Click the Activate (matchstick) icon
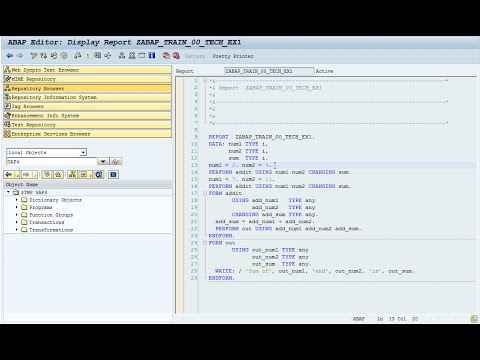Image resolution: width=480 pixels, height=360 pixels. [x=88, y=56]
